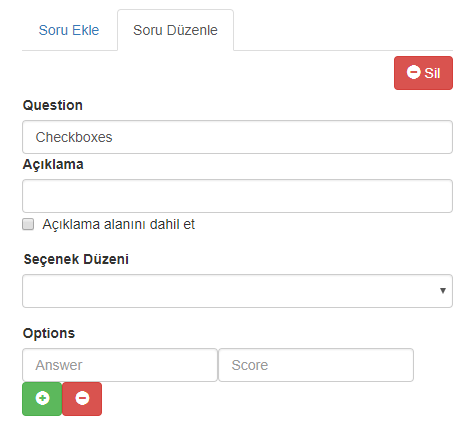Click the dropdown arrow of Seçenek Düzeni
This screenshot has width=459, height=447.
point(443,291)
